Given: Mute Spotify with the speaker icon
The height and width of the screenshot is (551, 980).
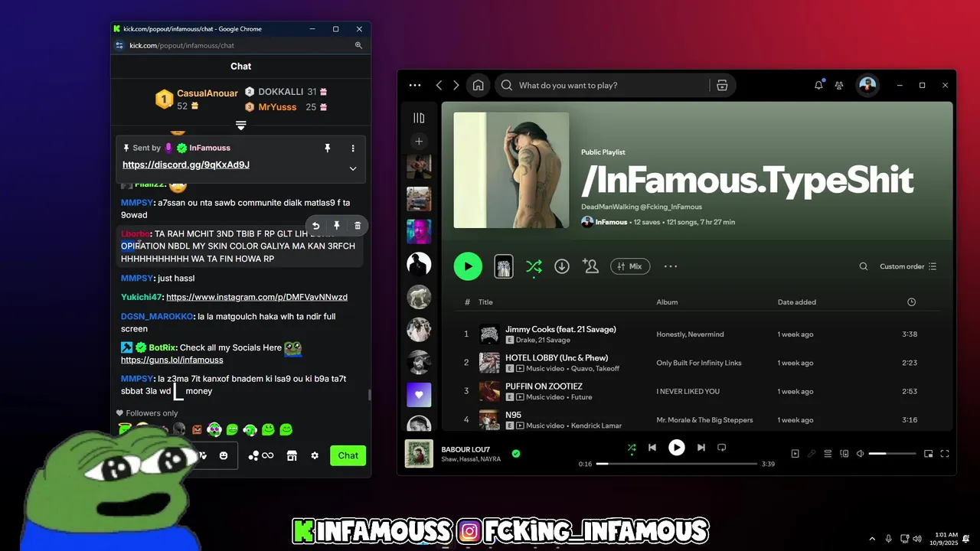Looking at the screenshot, I should (860, 454).
